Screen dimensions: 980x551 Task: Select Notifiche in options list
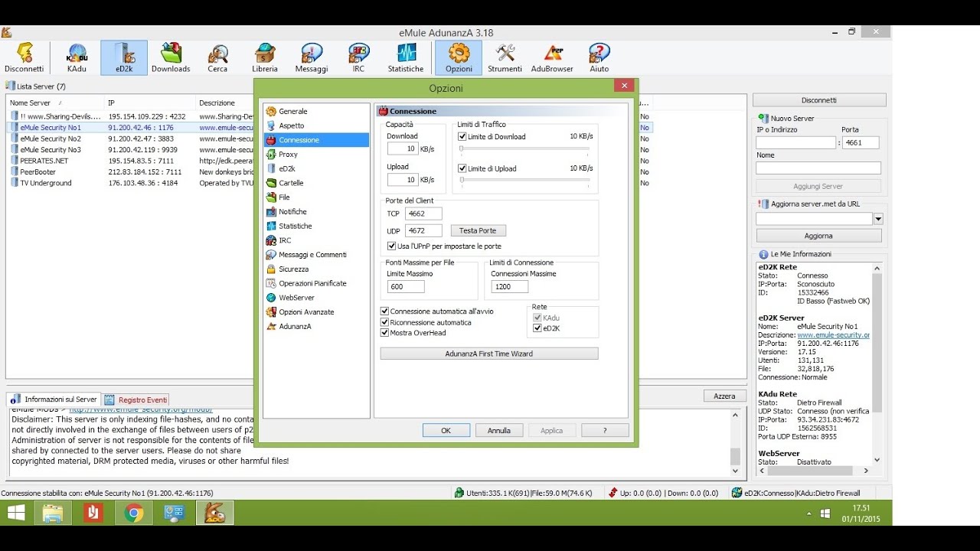click(292, 211)
